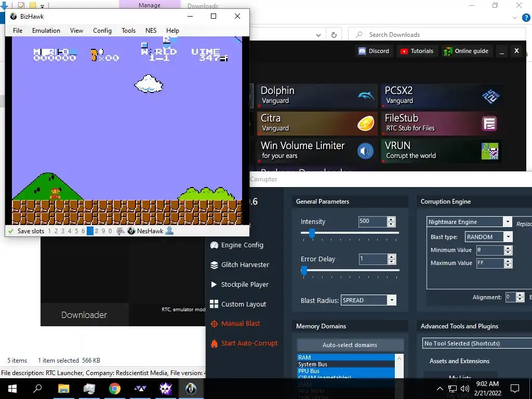Launch Citra Vanguard via citrus icon
Screen dimensions: 532x399
coord(366,124)
